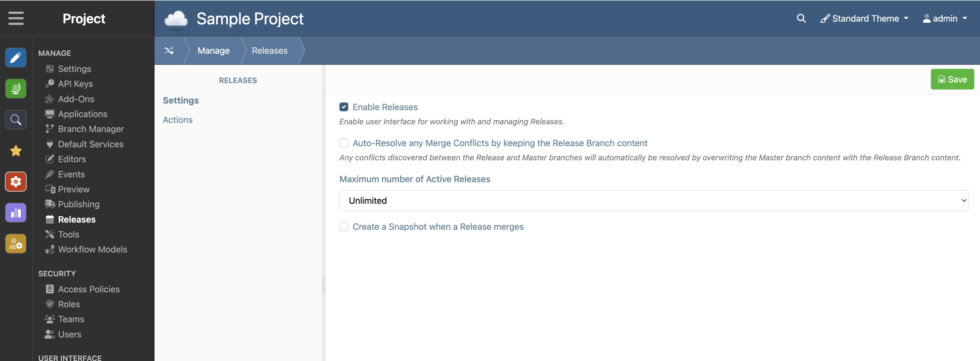Uncheck the Enable Releases checkbox

[344, 107]
